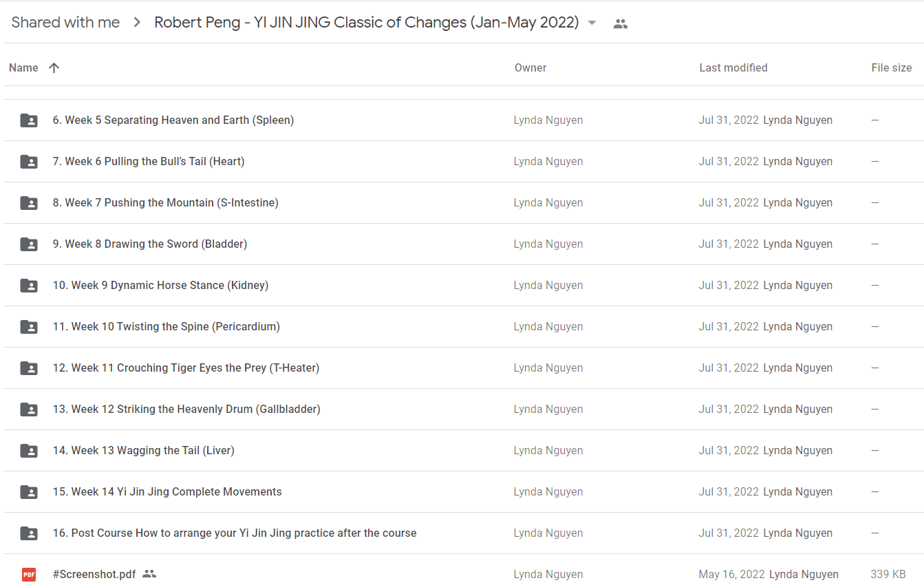The image size is (924, 585).
Task: Click the breadcrumb chevron after Shared with me
Action: click(x=137, y=23)
